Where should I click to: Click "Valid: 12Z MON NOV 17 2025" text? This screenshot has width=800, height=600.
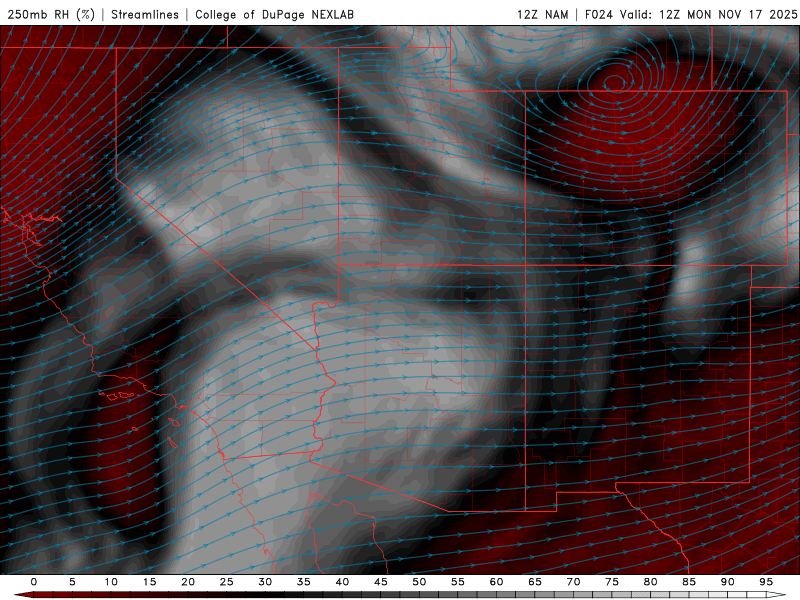pos(709,14)
